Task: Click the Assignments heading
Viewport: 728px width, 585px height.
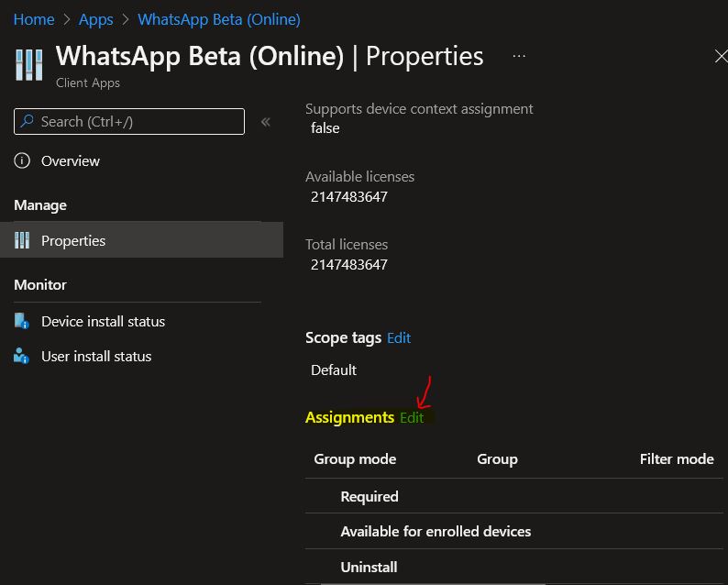Action: tap(349, 417)
